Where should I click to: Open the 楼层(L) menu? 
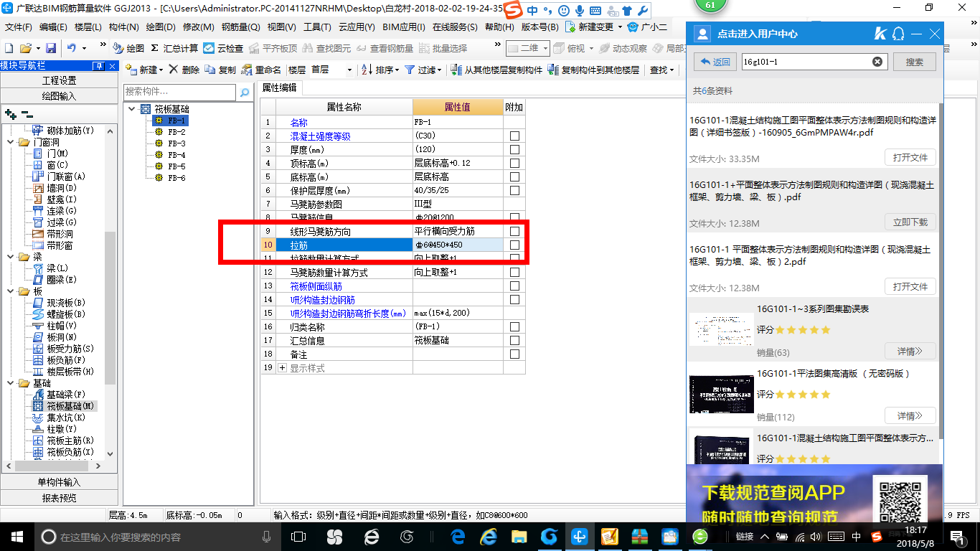click(88, 27)
